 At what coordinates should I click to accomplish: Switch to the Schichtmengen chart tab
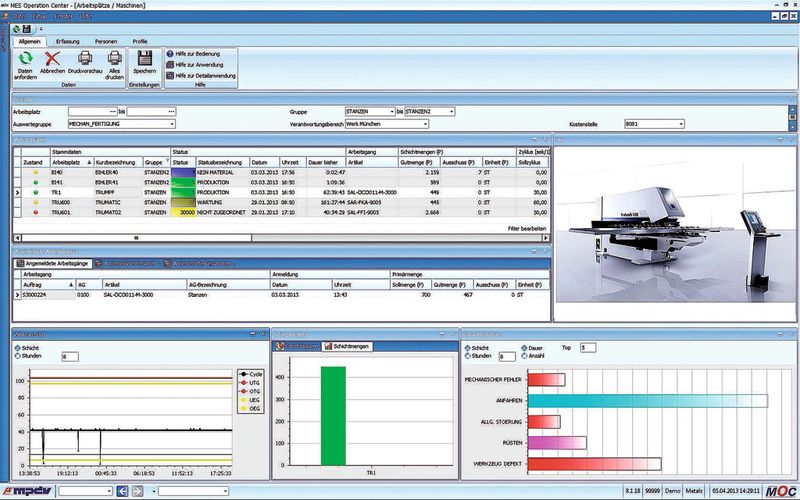coord(347,346)
